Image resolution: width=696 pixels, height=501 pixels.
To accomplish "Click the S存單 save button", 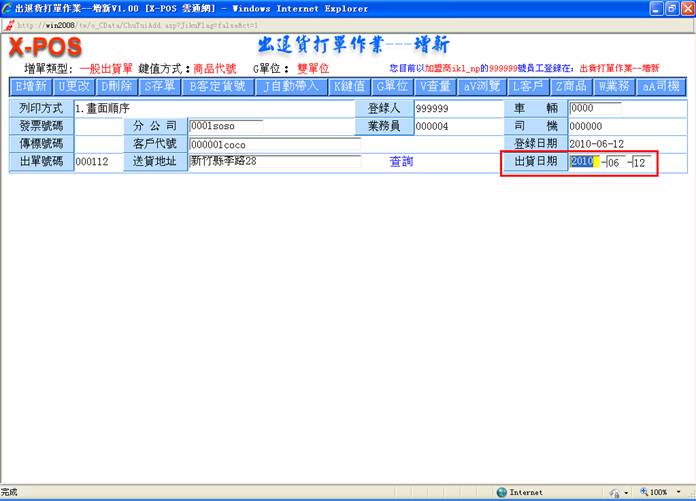I will [x=160, y=86].
